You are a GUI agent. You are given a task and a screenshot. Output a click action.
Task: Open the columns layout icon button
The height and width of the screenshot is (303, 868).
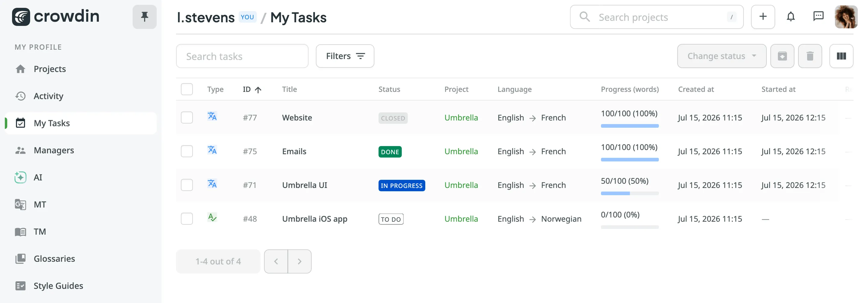[x=841, y=56]
